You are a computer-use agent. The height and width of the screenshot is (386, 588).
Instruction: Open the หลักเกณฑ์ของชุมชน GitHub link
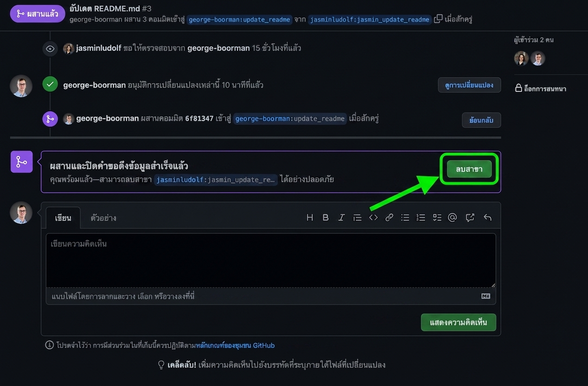[x=235, y=345]
